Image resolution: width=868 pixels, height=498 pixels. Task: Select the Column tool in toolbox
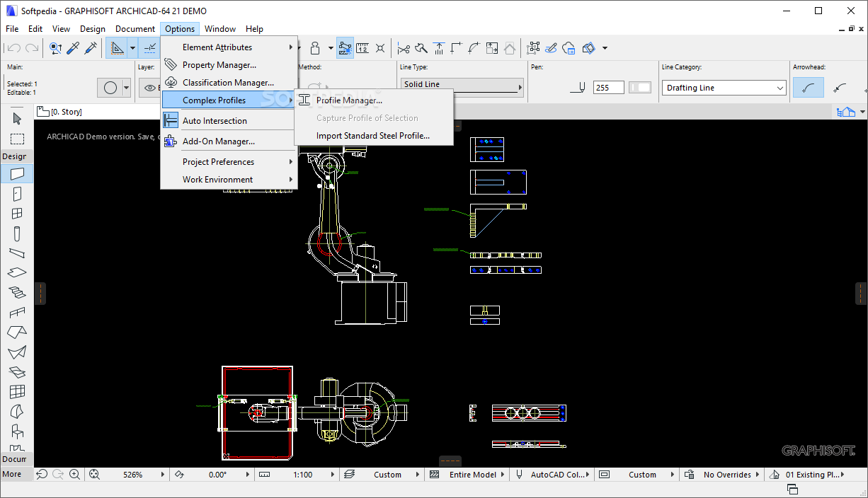(17, 233)
